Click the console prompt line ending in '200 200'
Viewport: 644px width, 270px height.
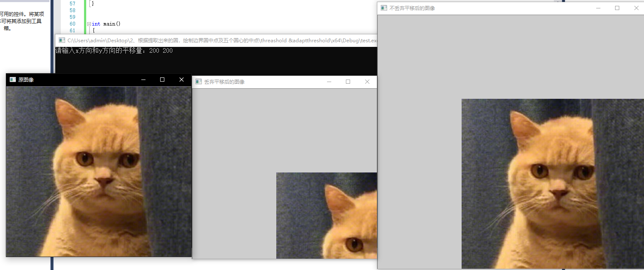pos(114,51)
